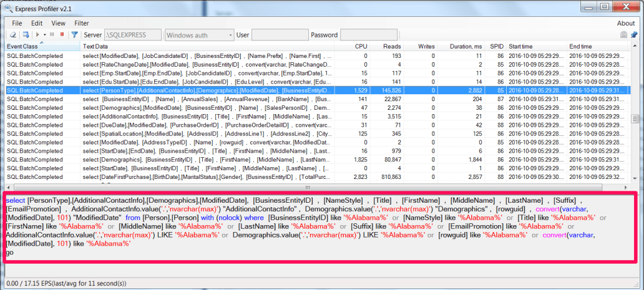
Task: Select the row starting select [ModifiedDate], [AddressTypeID]
Action: (318, 142)
